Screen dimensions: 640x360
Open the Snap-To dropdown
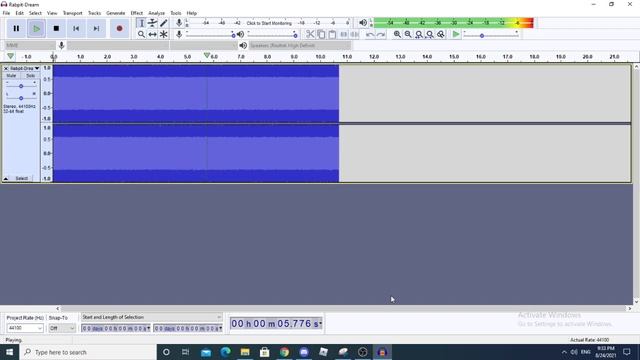62,328
